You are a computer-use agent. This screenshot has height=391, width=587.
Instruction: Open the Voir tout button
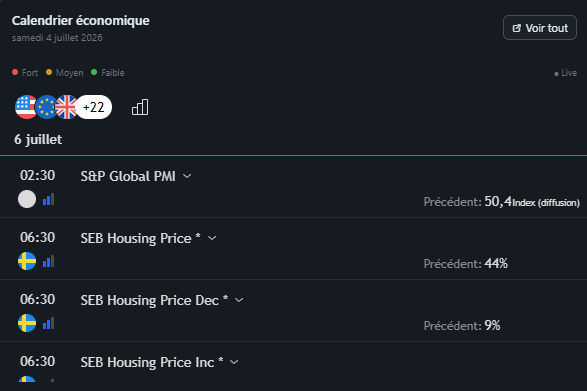click(x=540, y=28)
